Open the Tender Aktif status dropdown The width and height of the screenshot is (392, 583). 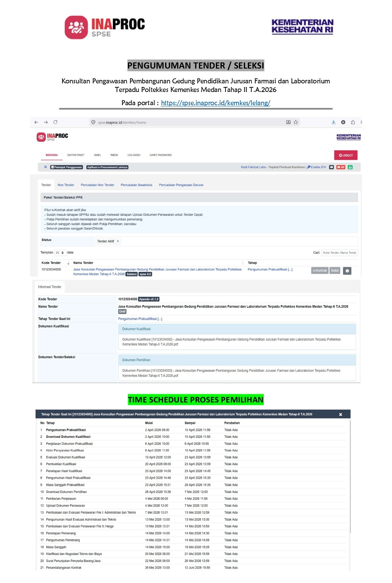(x=108, y=241)
